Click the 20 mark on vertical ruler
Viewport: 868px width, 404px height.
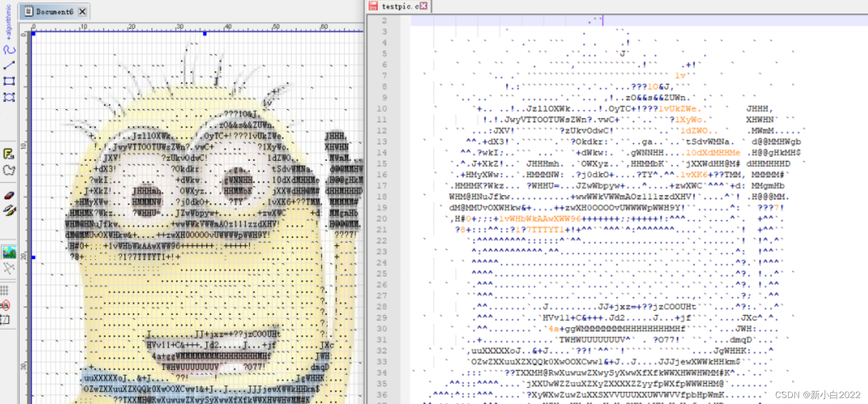[x=23, y=256]
